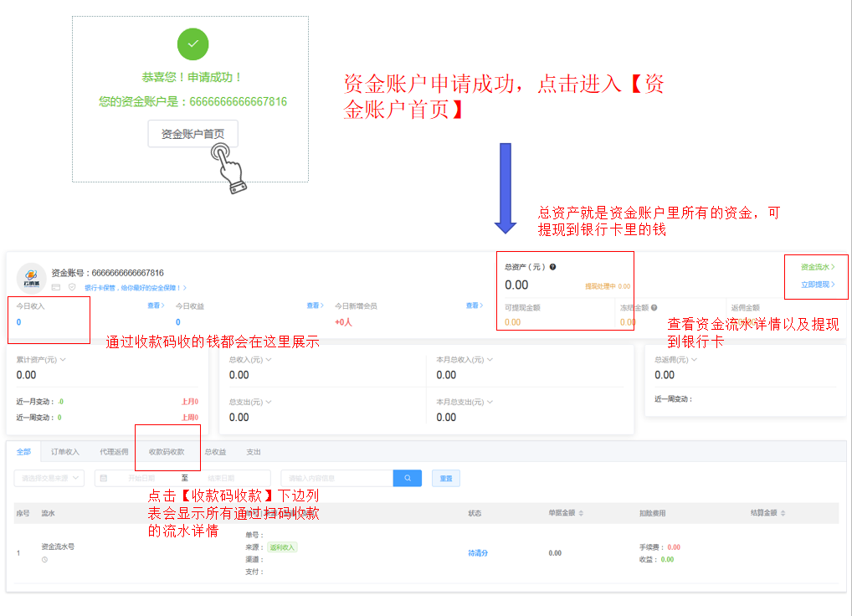The width and height of the screenshot is (852, 616).
Task: Click the 开始日期 start date field
Action: click(141, 478)
